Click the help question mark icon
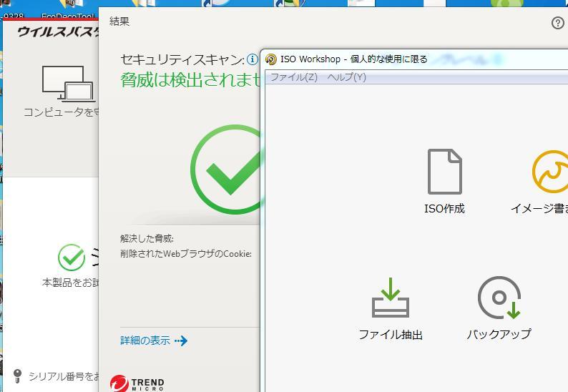 click(558, 23)
